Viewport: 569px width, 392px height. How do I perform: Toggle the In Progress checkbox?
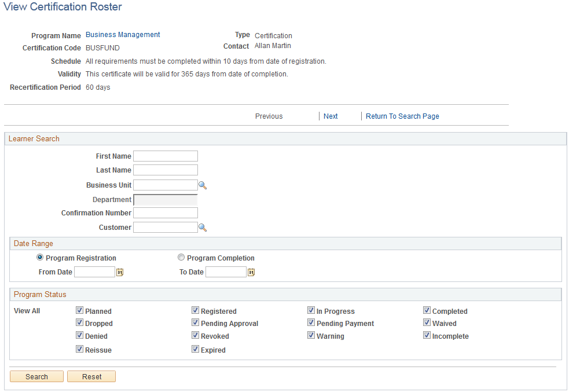(311, 310)
